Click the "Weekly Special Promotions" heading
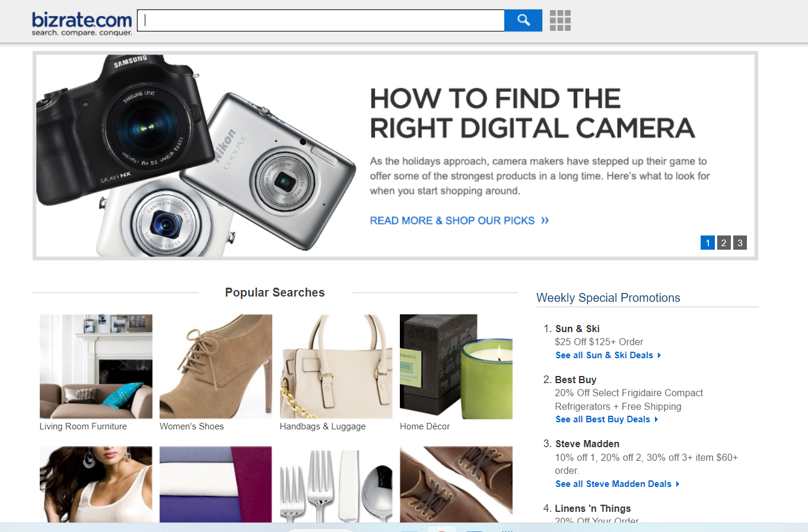 tap(608, 298)
